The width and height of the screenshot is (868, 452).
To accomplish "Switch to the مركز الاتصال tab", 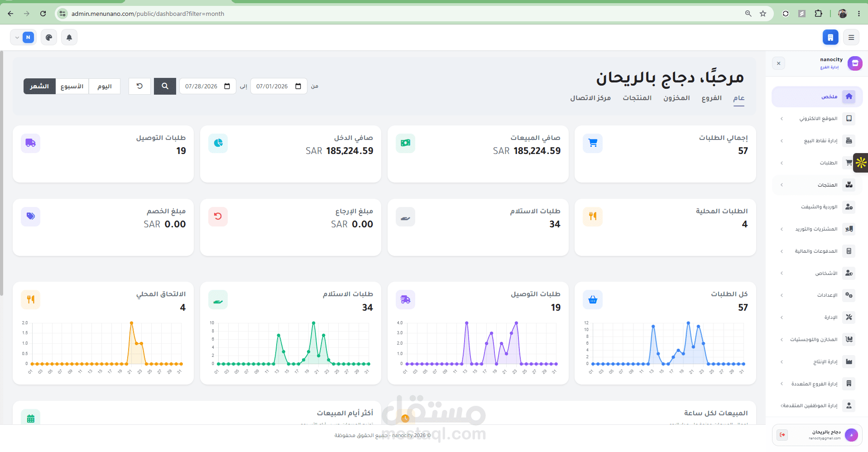I will (590, 98).
